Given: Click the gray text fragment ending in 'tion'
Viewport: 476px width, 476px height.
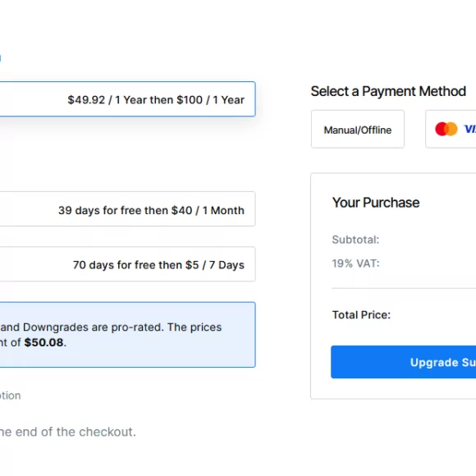Looking at the screenshot, I should pos(11,396).
